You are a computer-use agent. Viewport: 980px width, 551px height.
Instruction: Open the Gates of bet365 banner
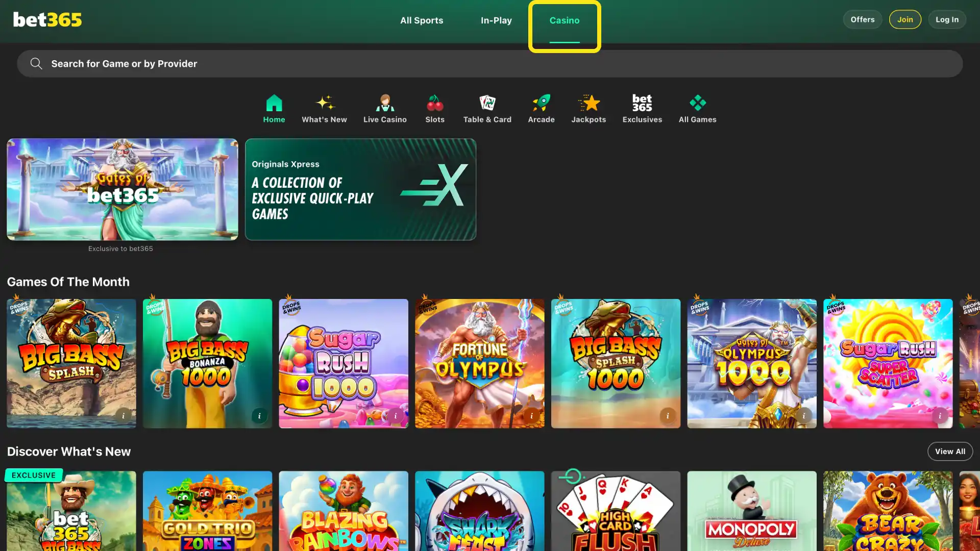click(x=122, y=189)
